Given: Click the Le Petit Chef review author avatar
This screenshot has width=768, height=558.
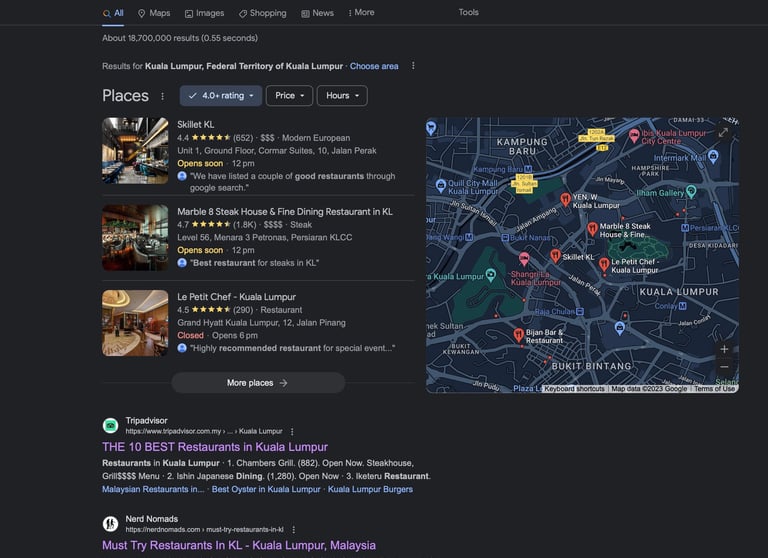Looking at the screenshot, I should [x=182, y=348].
